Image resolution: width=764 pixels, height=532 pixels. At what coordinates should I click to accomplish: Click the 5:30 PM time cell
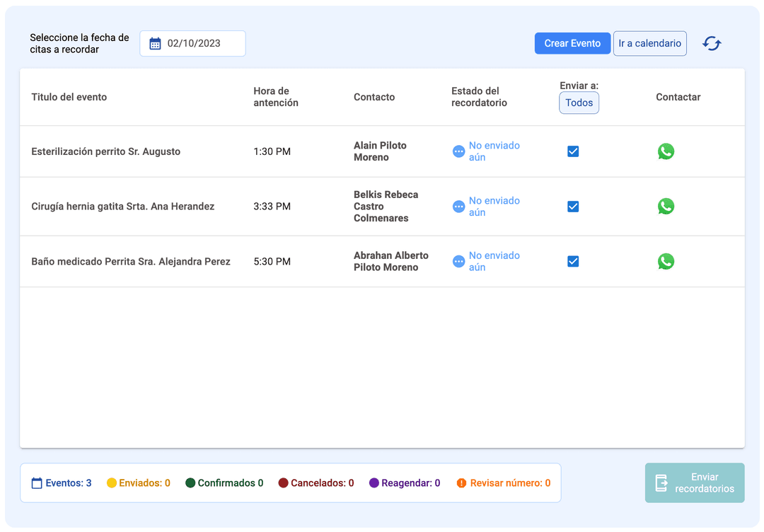pos(272,262)
